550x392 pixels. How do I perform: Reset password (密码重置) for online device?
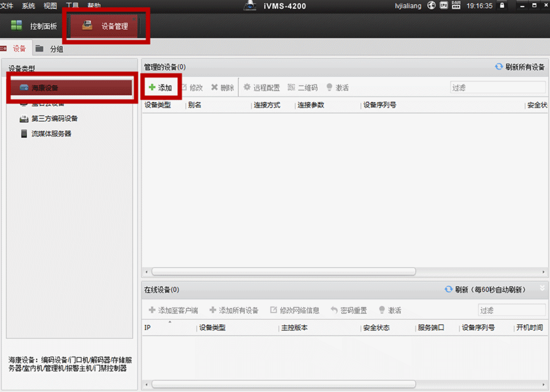pos(349,310)
